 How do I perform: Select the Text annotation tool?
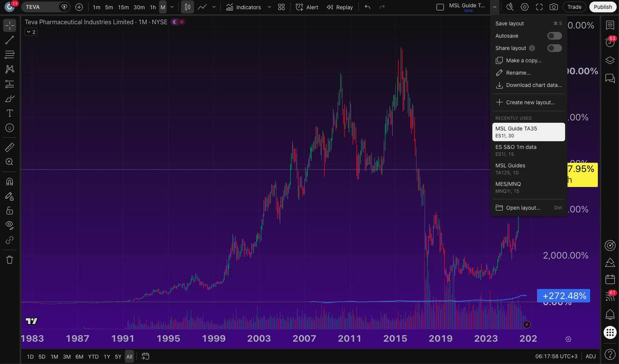[x=9, y=113]
